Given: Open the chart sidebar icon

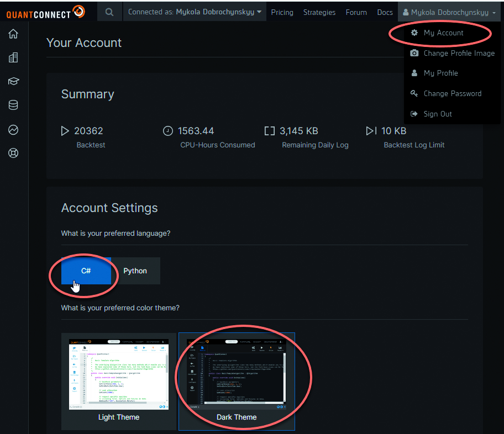Looking at the screenshot, I should [13, 130].
